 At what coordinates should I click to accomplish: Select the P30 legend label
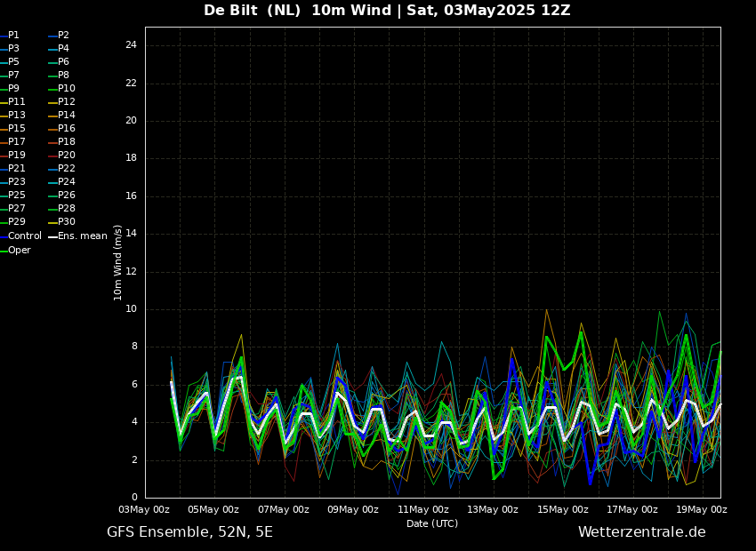pyautogui.click(x=66, y=222)
